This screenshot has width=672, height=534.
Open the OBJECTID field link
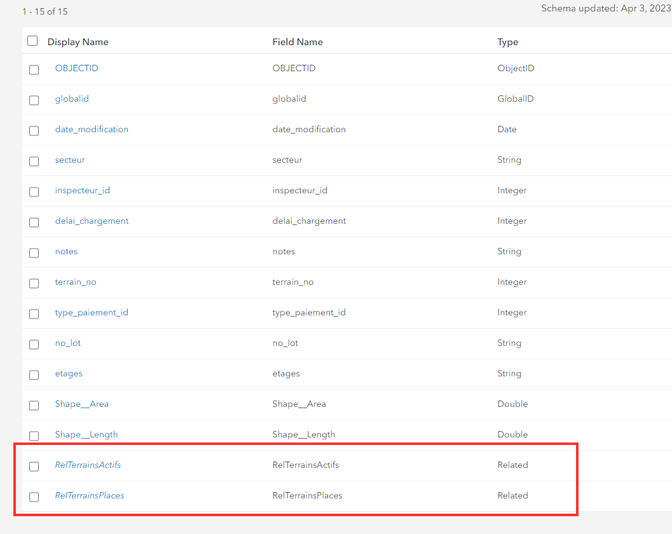coord(76,68)
